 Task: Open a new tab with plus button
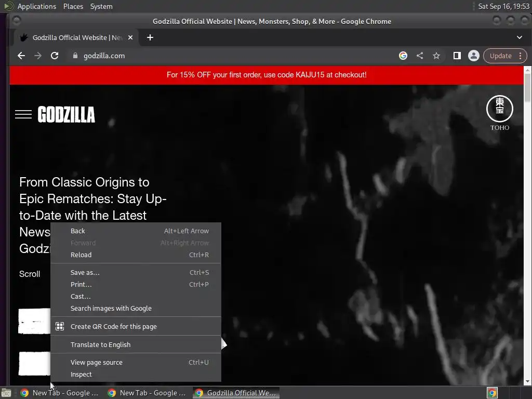[x=150, y=37]
